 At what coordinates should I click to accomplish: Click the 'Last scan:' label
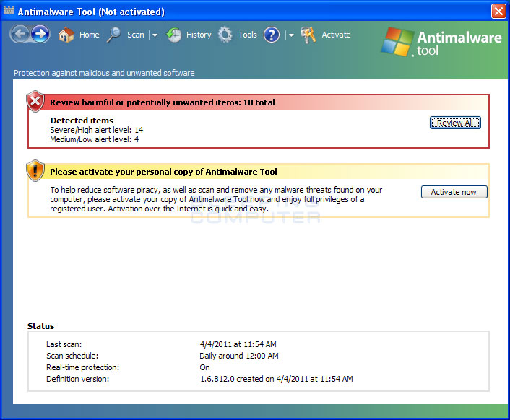tap(64, 344)
